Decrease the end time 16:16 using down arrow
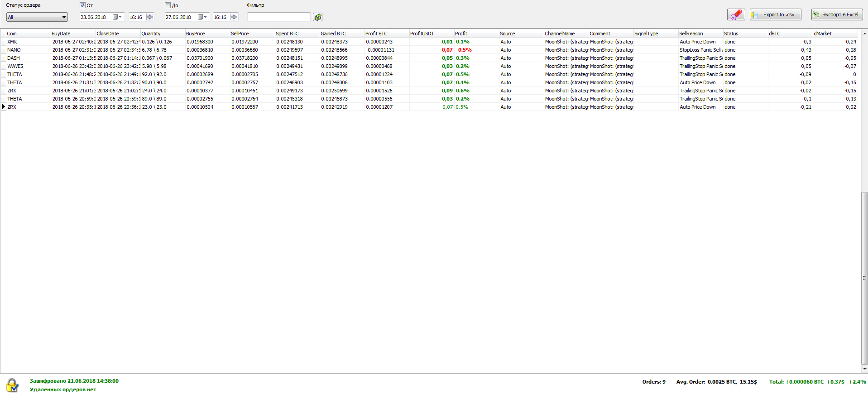The image size is (868, 394). (234, 19)
